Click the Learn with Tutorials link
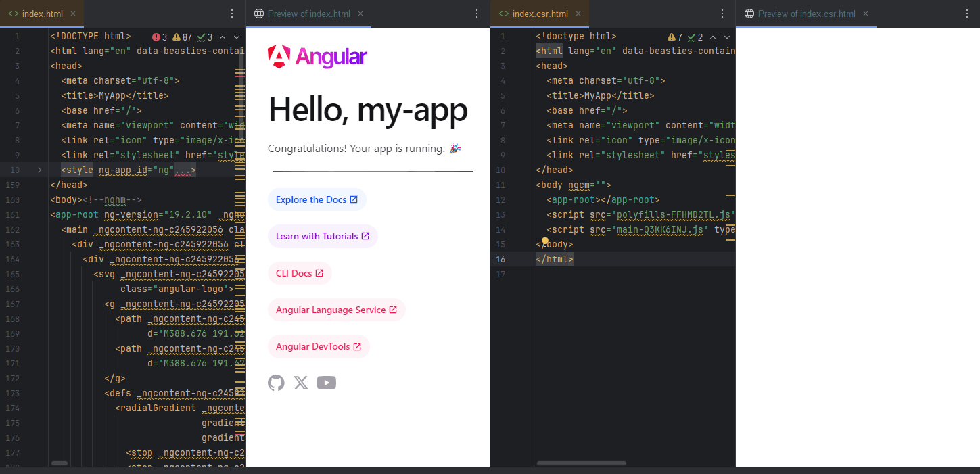980x474 pixels. click(x=322, y=236)
